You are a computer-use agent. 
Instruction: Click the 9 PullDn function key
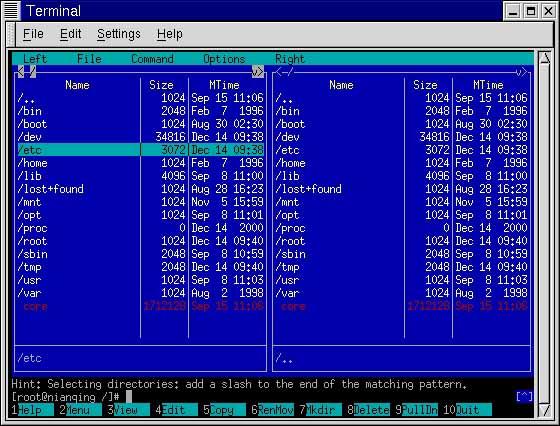[x=416, y=410]
